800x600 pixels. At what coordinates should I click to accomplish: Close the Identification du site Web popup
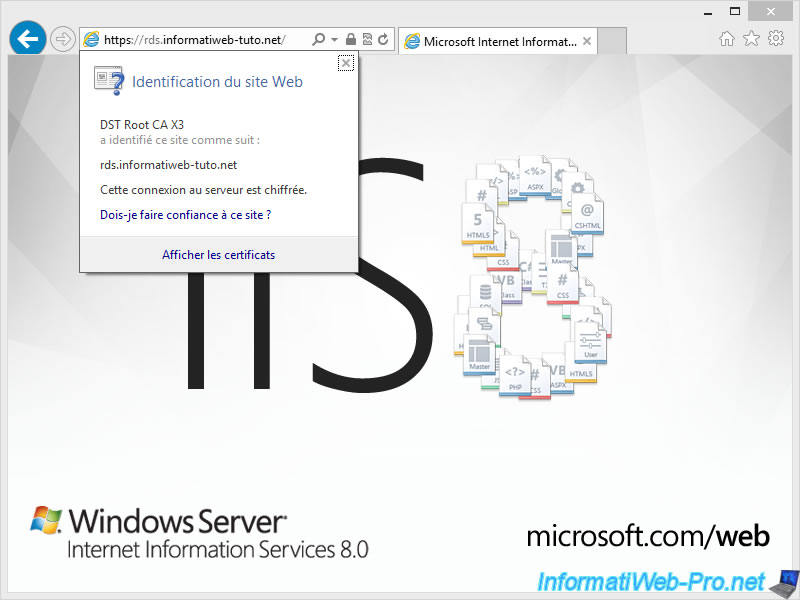(x=346, y=63)
